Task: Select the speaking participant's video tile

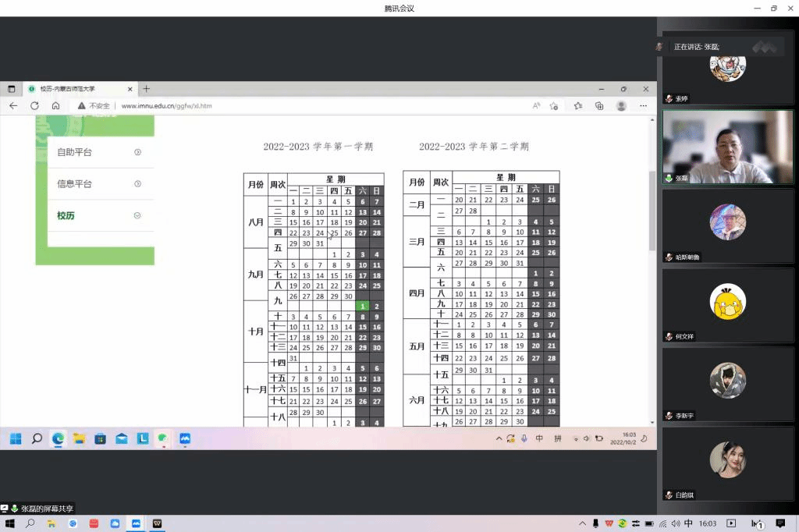Action: [727, 147]
